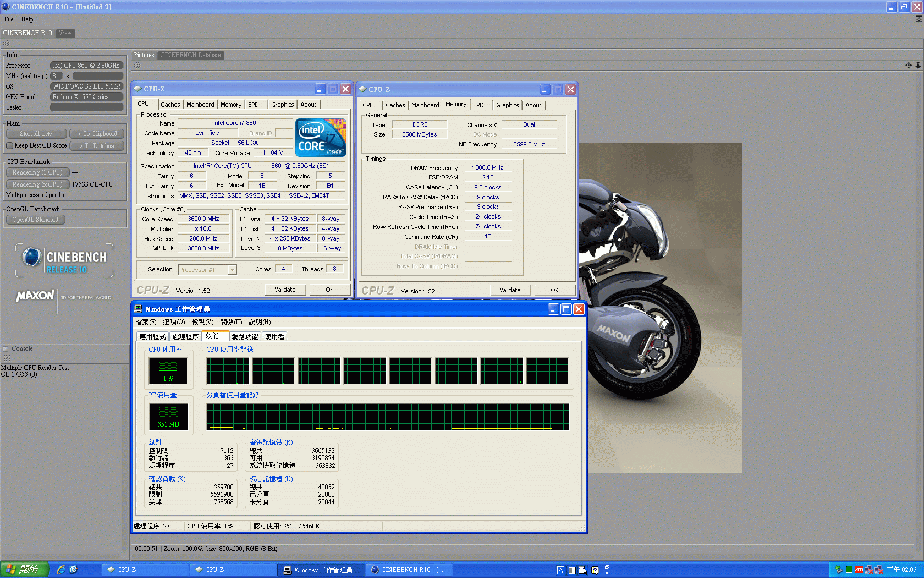924x578 pixels.
Task: Open About tab in left CPU-Z window
Action: tap(309, 105)
